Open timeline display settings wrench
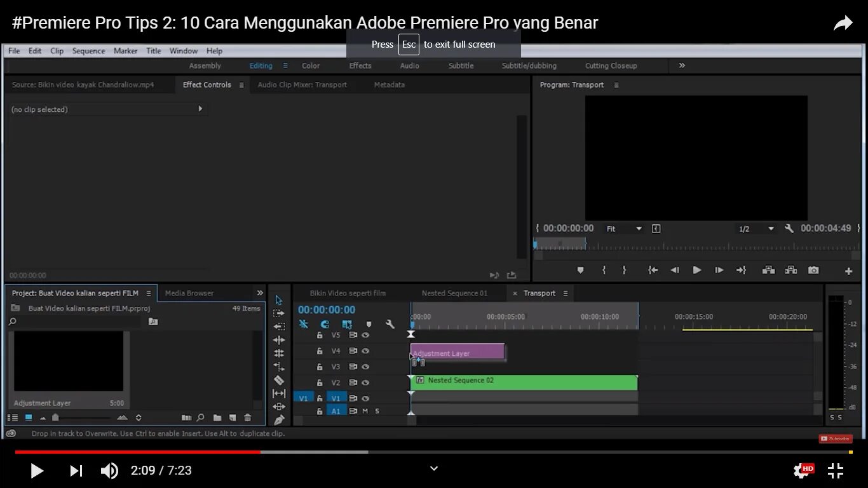The image size is (868, 488). pos(390,324)
